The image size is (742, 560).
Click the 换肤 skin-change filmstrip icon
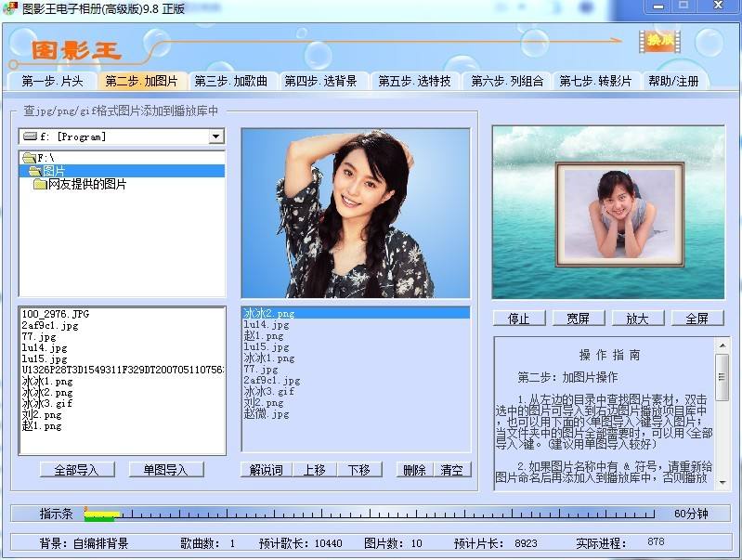pyautogui.click(x=659, y=42)
